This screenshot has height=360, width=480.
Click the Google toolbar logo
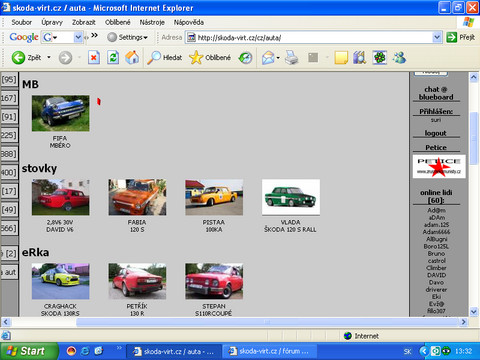[24, 37]
